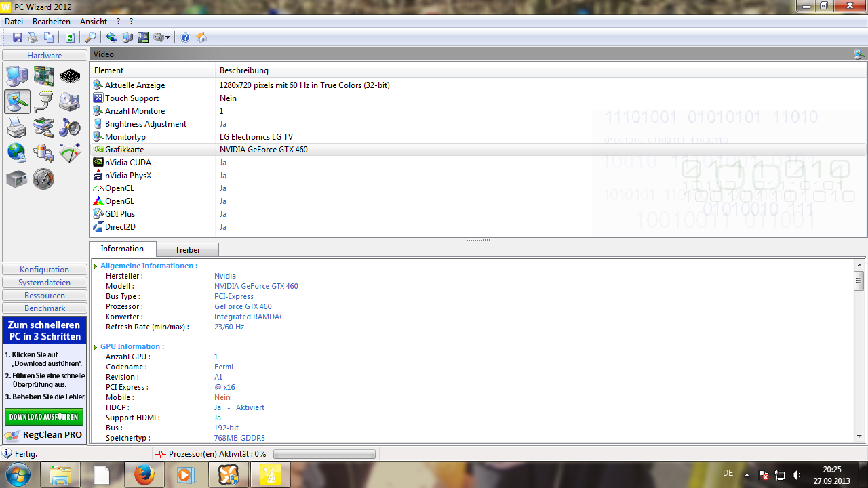Viewport: 868px width, 488px height.
Task: Switch to the Treiber tab
Action: tap(188, 250)
